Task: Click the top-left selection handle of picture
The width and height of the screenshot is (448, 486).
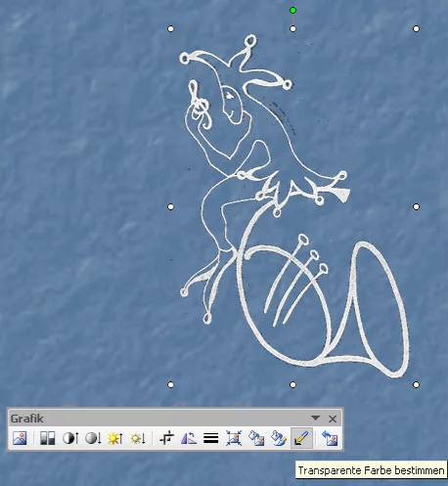Action: [x=170, y=29]
